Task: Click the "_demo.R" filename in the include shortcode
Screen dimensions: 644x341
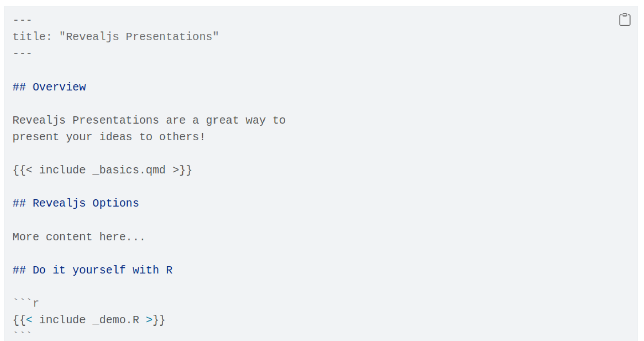Action: click(116, 320)
